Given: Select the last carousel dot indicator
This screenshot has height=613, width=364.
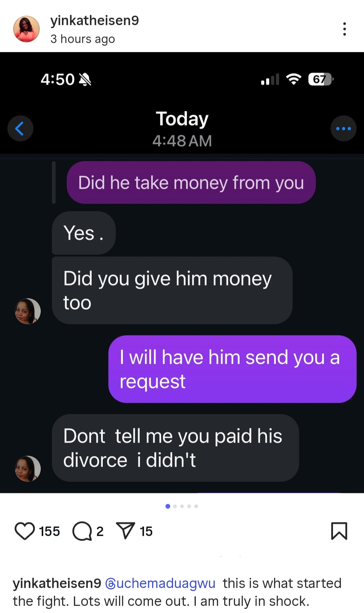Looking at the screenshot, I should [196, 506].
